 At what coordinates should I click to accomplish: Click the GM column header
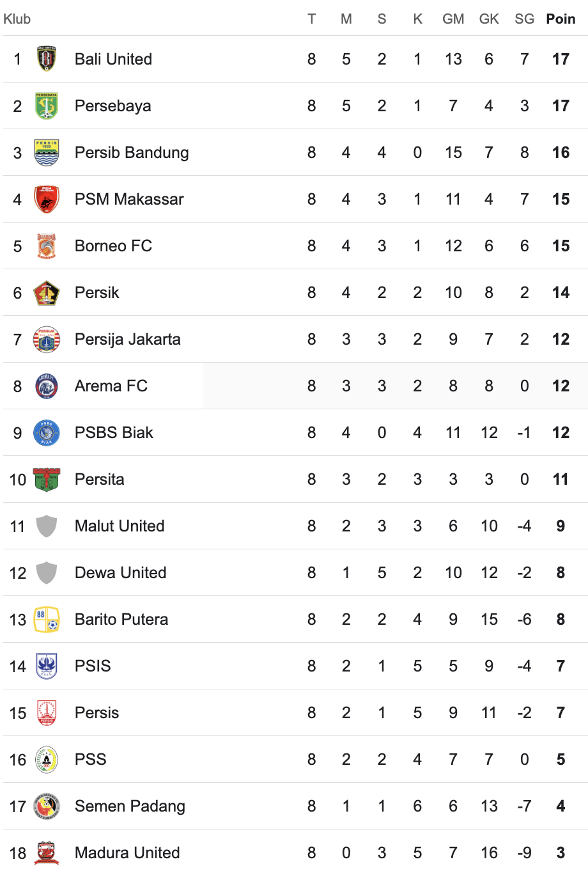[x=453, y=19]
